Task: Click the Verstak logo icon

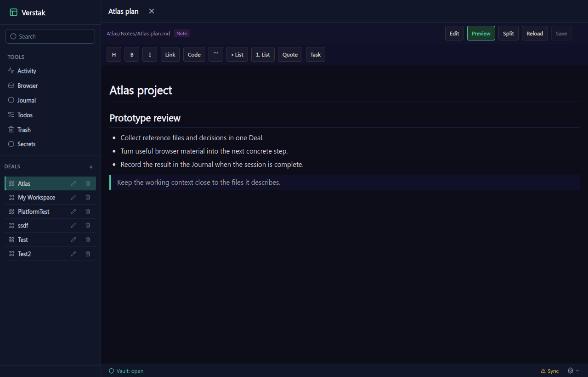Action: [x=13, y=12]
